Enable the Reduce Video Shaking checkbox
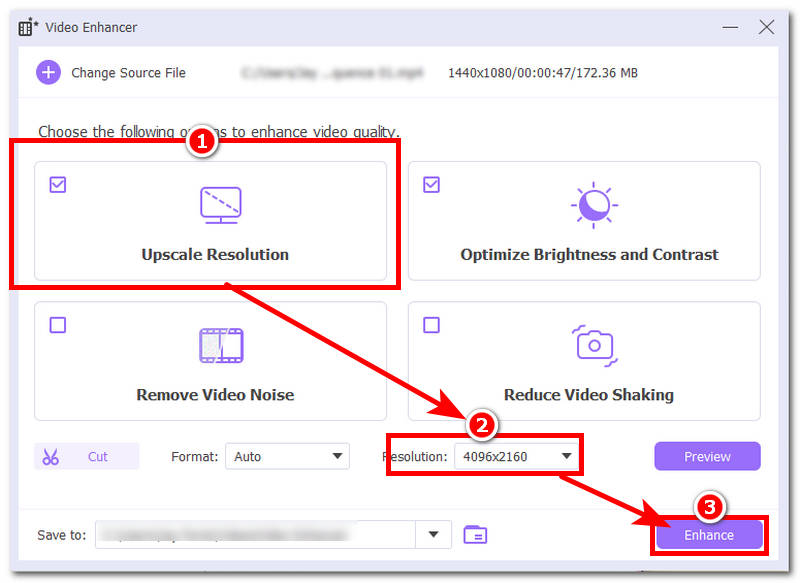Screen dimensions: 800x583 coord(431,325)
